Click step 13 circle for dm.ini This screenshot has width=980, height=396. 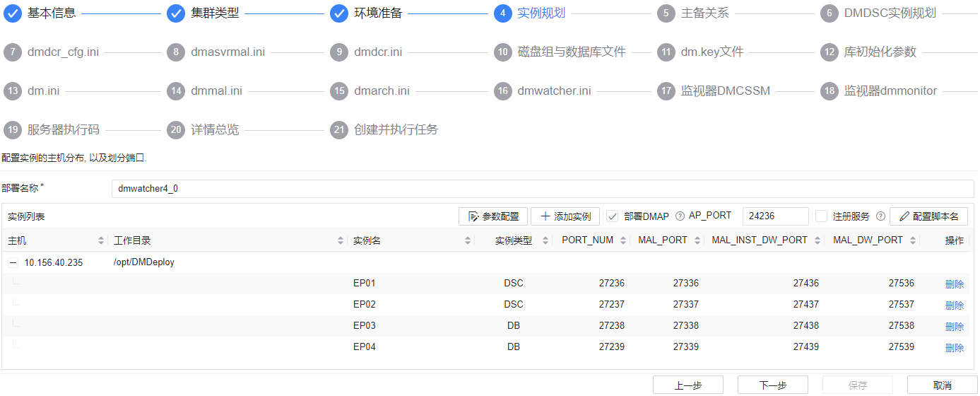[x=12, y=91]
